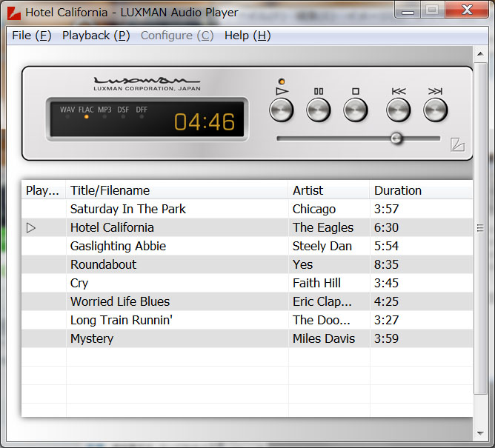
Task: Open the File (F) menu
Action: coord(32,36)
